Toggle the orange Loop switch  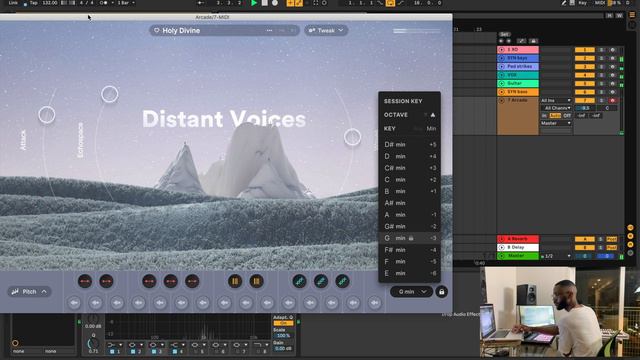390,3
